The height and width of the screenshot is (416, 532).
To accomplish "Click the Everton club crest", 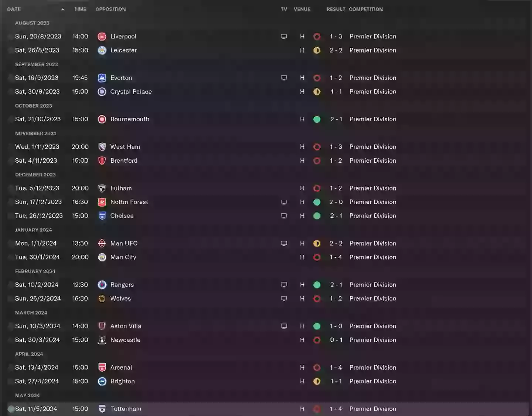I will click(102, 78).
